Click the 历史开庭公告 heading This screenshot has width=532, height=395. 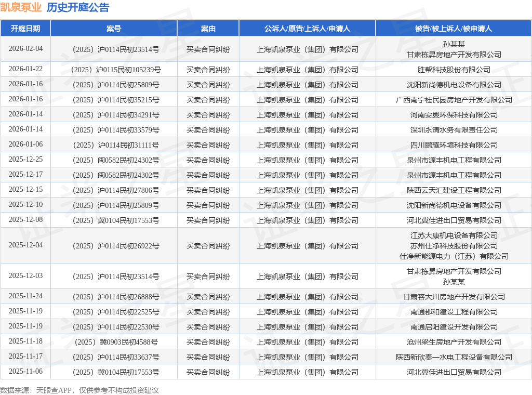click(x=78, y=7)
